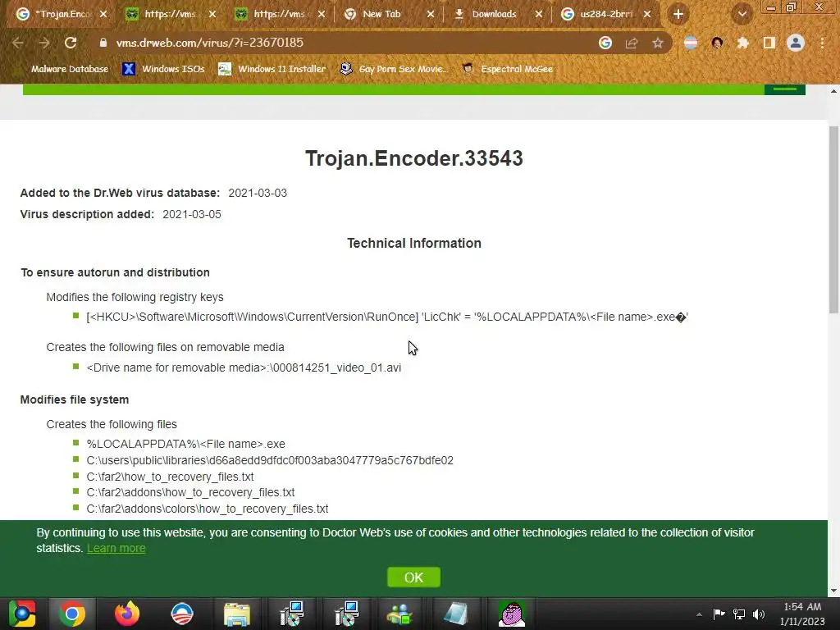Screen dimensions: 840x630
Task: Open Espectral McGee bookmark
Action: [x=507, y=69]
